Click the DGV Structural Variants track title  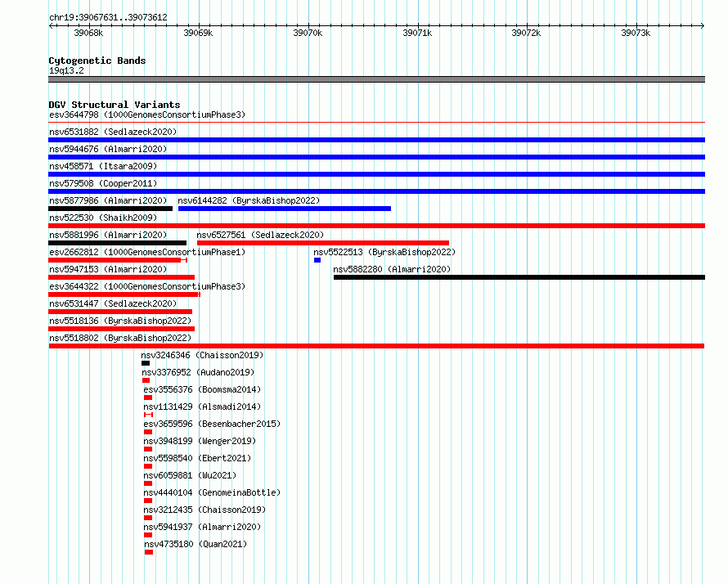pyautogui.click(x=115, y=105)
